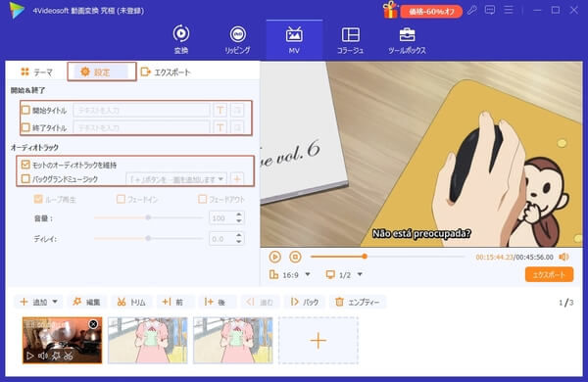This screenshot has height=382, width=588.
Task: Click the gift box promotion icon
Action: [390, 10]
